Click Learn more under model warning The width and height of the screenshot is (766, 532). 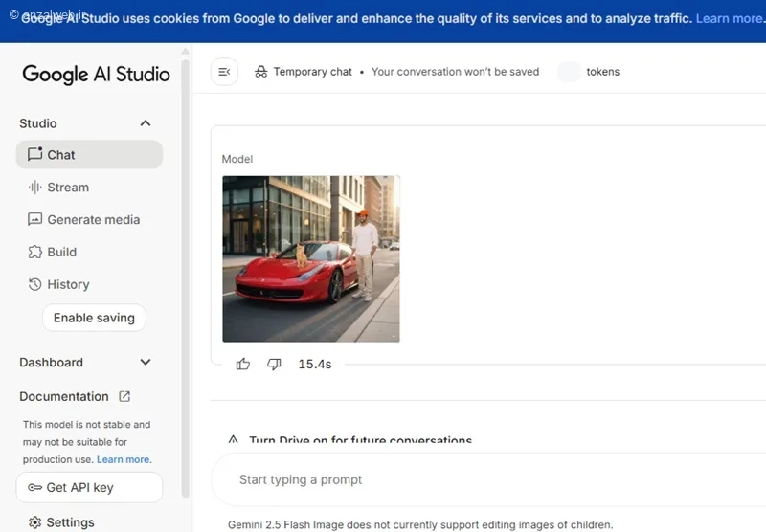tap(124, 459)
